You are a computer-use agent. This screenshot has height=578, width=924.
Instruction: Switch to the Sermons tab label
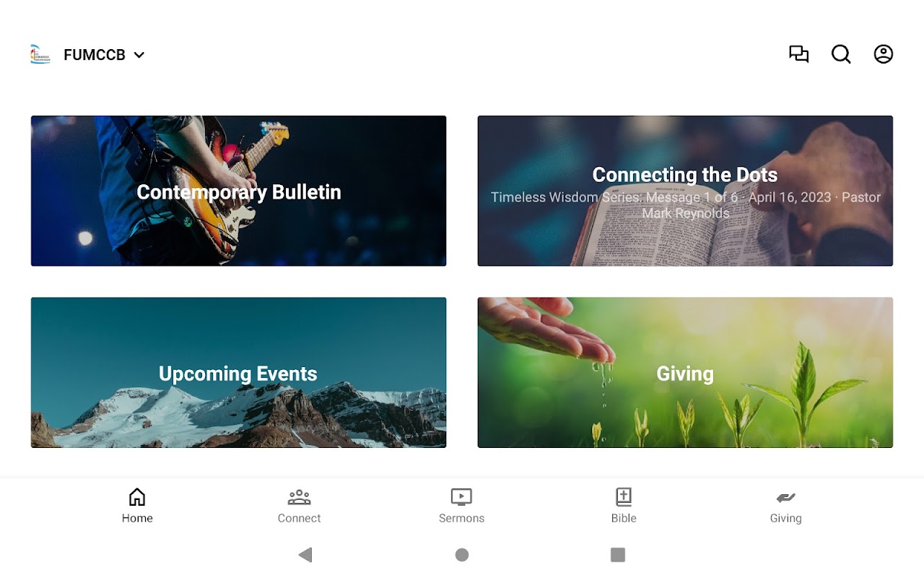click(x=461, y=518)
